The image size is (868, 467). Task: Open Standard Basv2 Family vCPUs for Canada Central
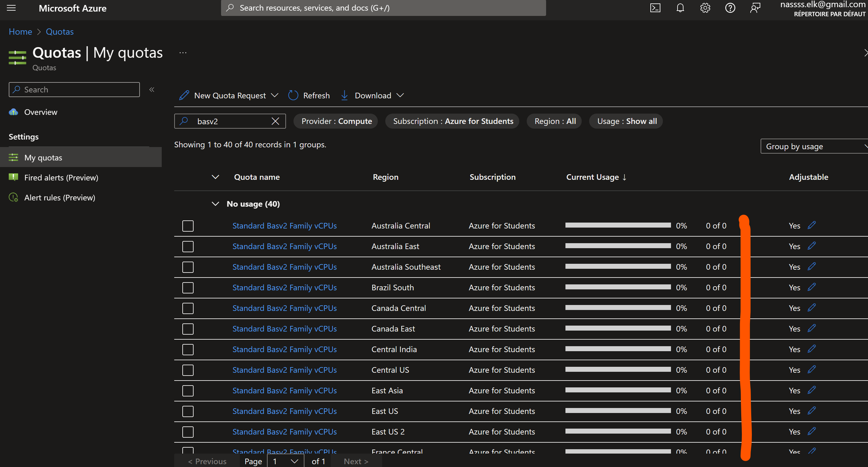[284, 307]
